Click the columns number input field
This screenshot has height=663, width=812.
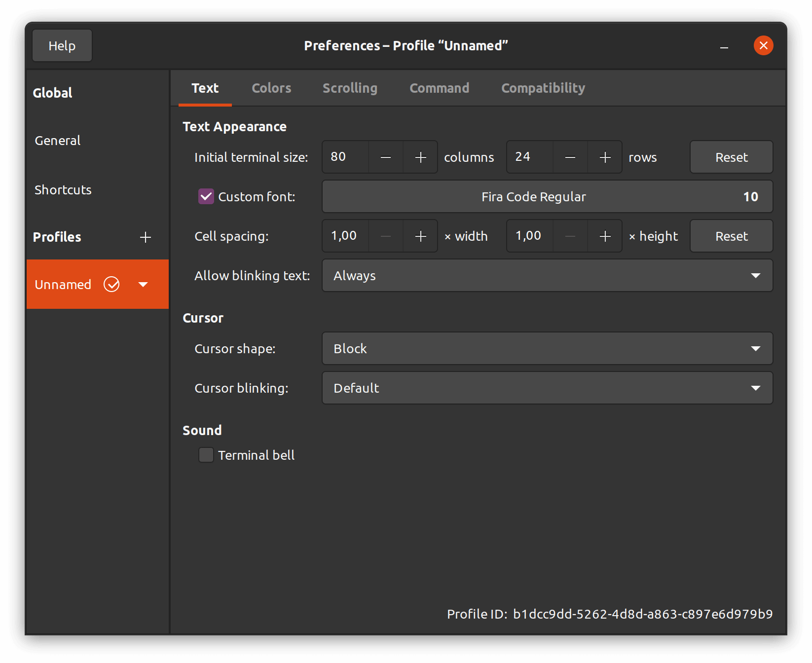click(x=345, y=157)
